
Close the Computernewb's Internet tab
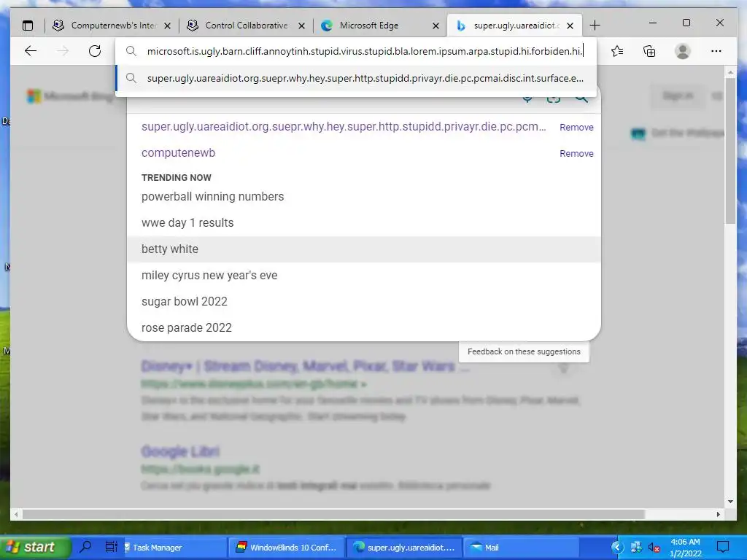click(x=167, y=26)
